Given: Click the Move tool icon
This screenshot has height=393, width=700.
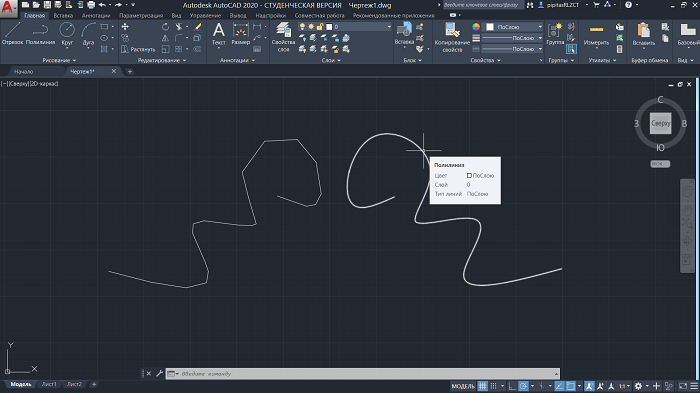Looking at the screenshot, I should pos(125,27).
